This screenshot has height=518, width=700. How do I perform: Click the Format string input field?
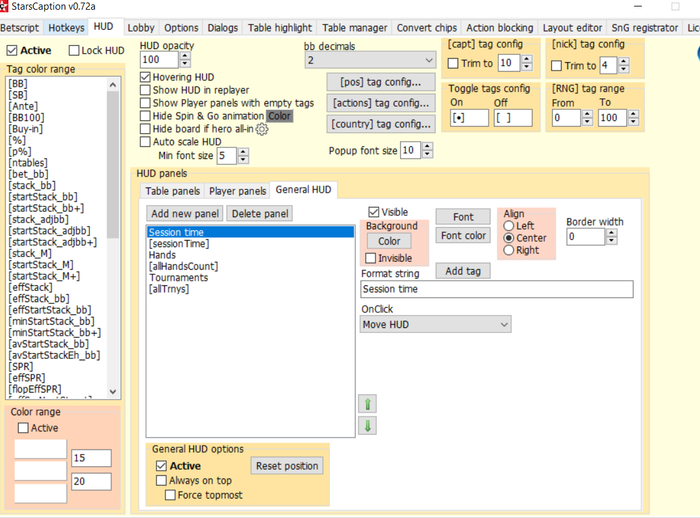pos(497,290)
